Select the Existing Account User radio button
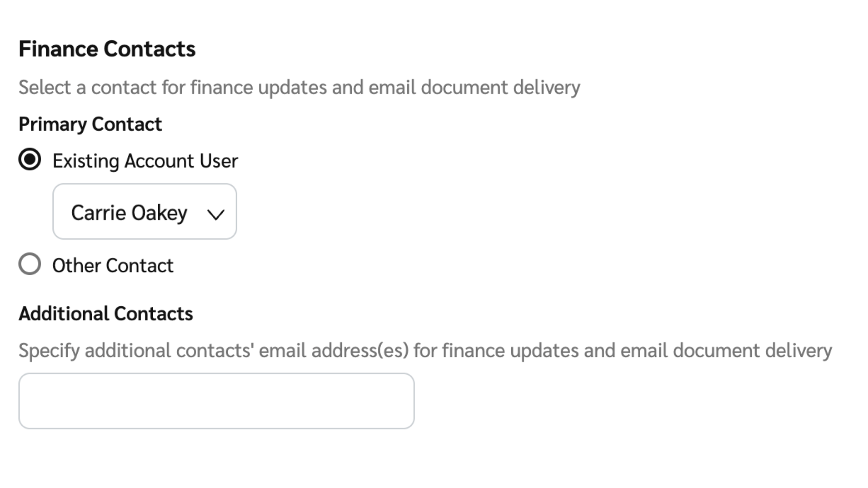Viewport: 868px width, 488px height. click(x=30, y=160)
